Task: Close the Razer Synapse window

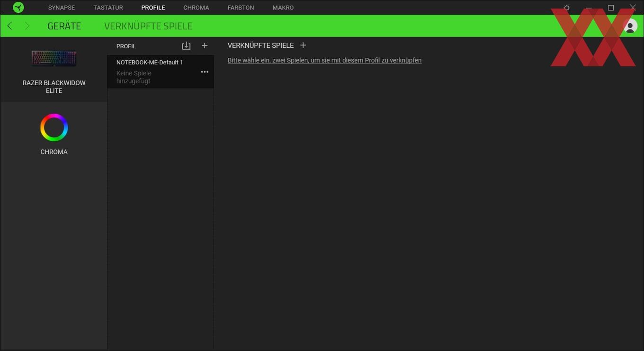Action: tap(633, 8)
